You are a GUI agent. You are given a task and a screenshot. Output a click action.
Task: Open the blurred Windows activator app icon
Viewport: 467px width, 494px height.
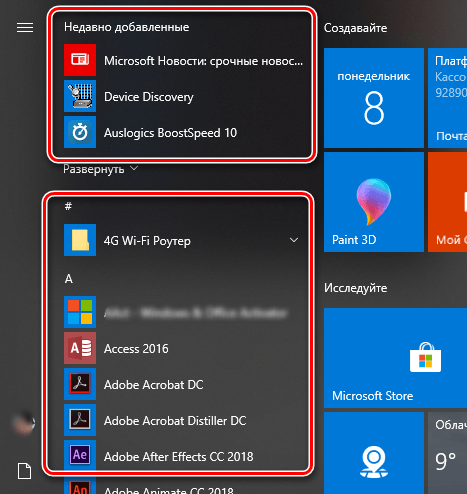80,312
